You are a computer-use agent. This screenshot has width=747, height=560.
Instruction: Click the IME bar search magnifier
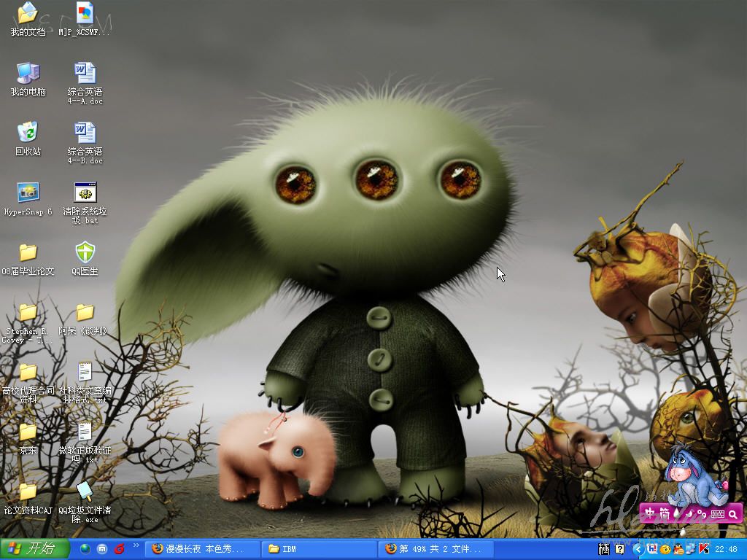(x=732, y=514)
